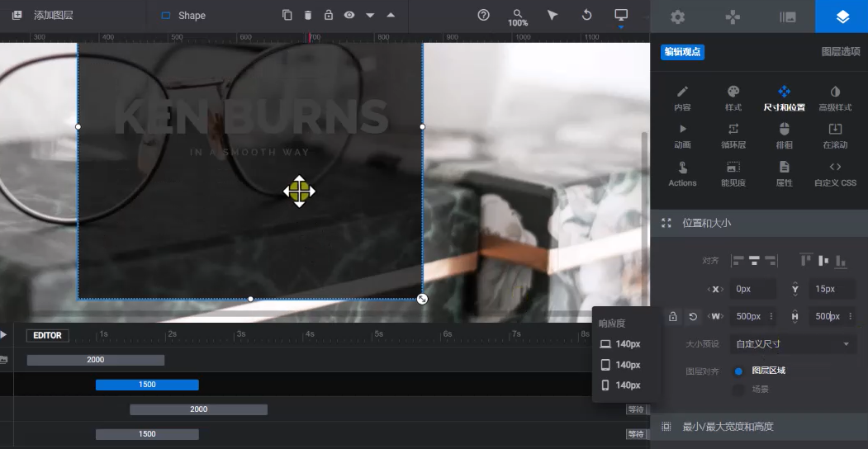
Task: Open the 高级样式 advanced style section
Action: (x=835, y=98)
